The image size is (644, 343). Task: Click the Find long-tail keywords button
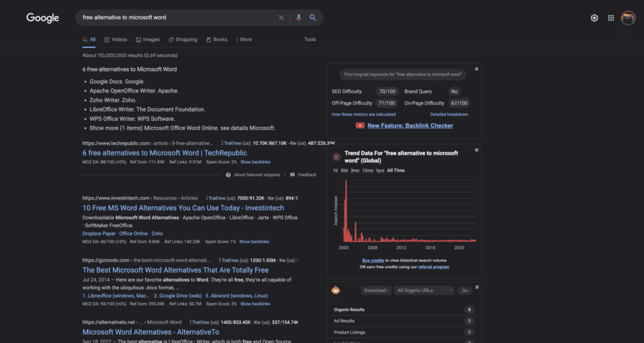[x=402, y=74]
